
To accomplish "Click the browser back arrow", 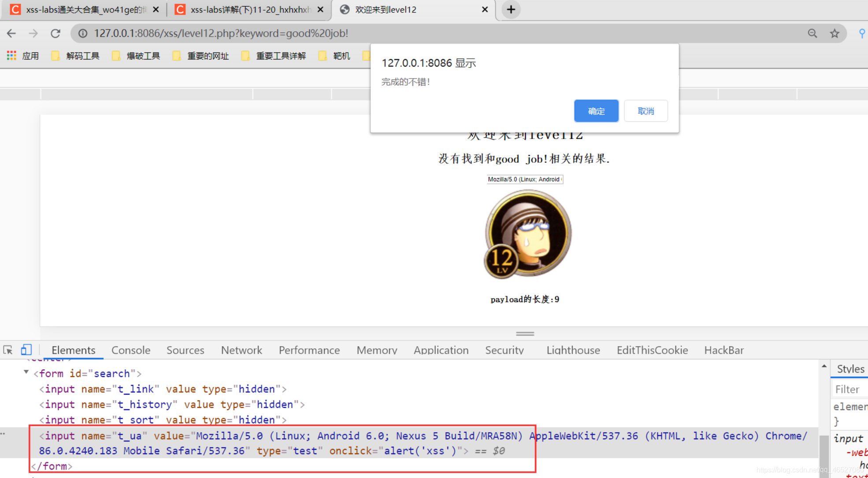I will click(x=11, y=34).
